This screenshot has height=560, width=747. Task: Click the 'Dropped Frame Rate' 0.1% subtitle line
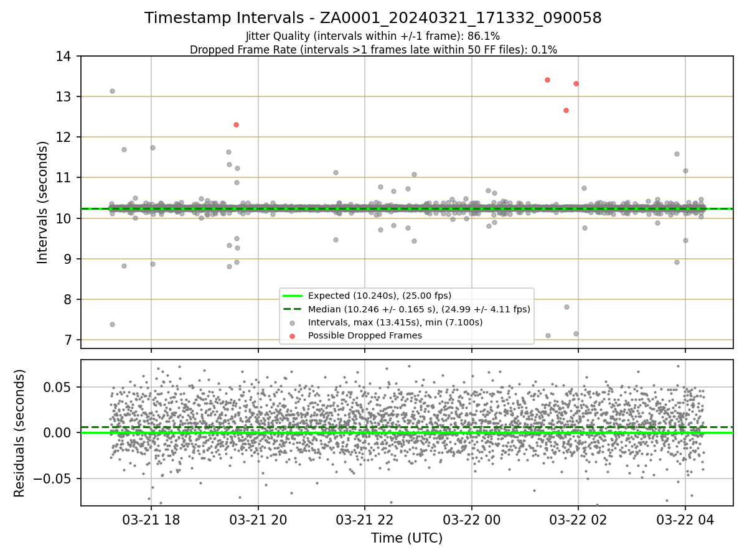pyautogui.click(x=373, y=49)
